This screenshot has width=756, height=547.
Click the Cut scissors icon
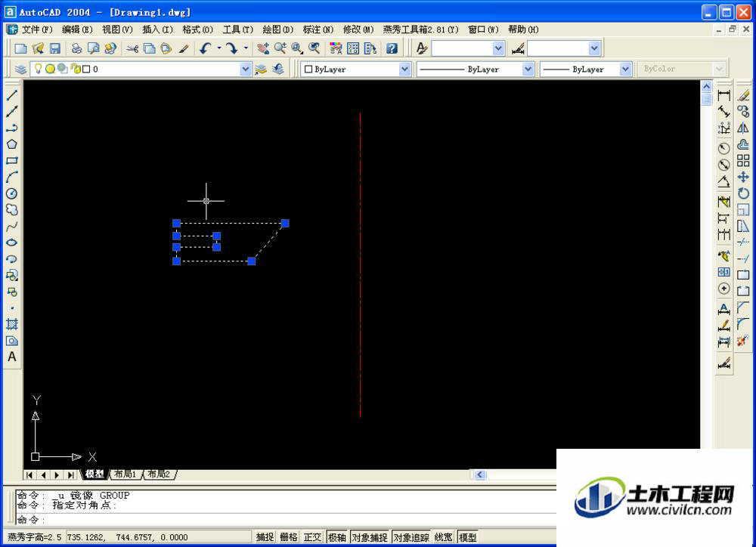click(132, 48)
